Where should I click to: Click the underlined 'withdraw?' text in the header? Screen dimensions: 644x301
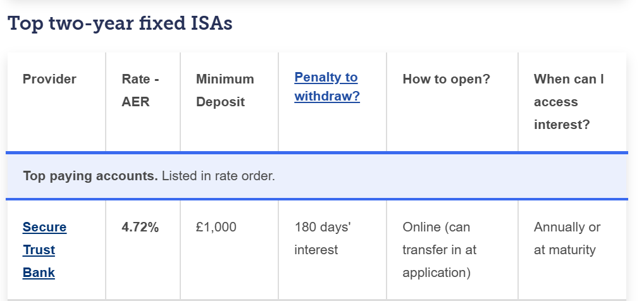[327, 96]
